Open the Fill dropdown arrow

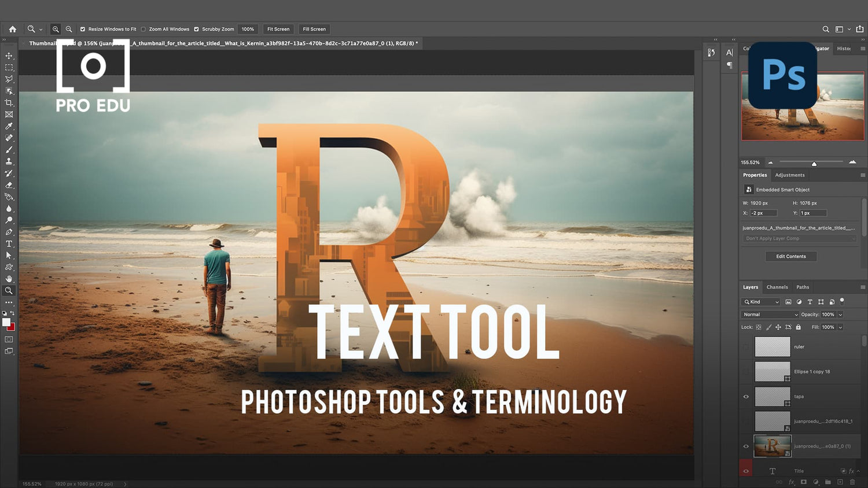(840, 327)
